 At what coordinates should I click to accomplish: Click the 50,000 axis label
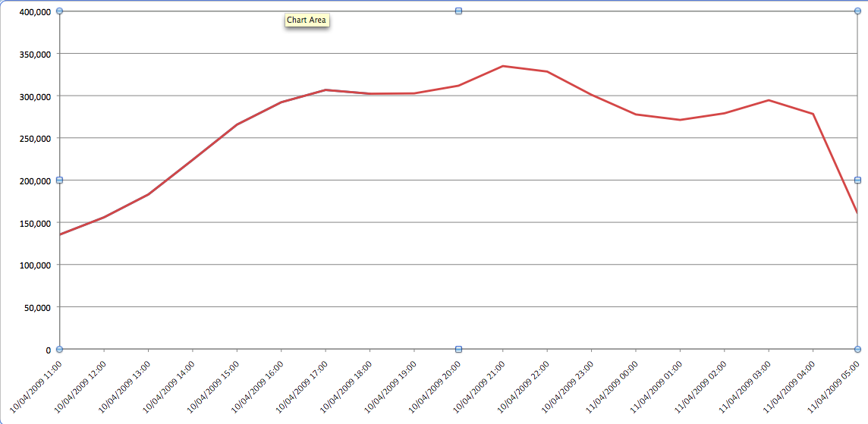(x=37, y=307)
